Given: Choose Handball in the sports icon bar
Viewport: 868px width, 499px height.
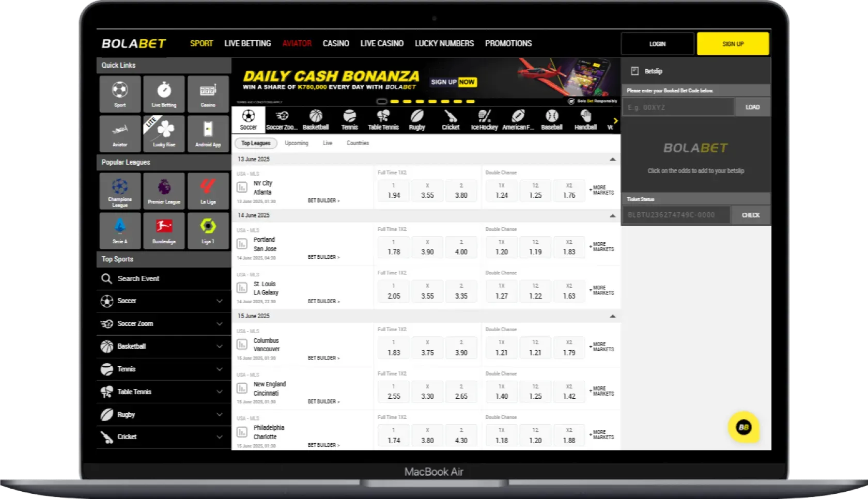Looking at the screenshot, I should (x=585, y=120).
